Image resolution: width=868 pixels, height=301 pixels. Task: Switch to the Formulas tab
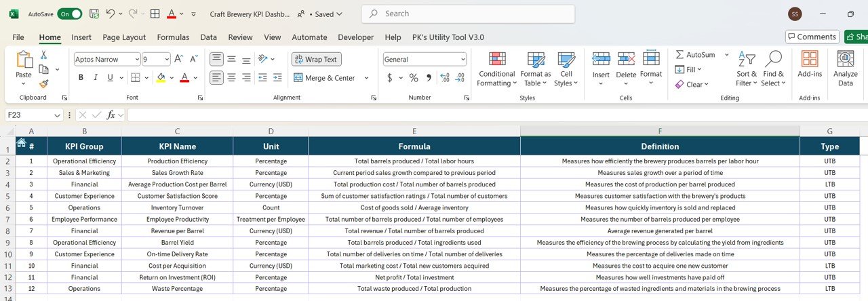[x=173, y=37]
